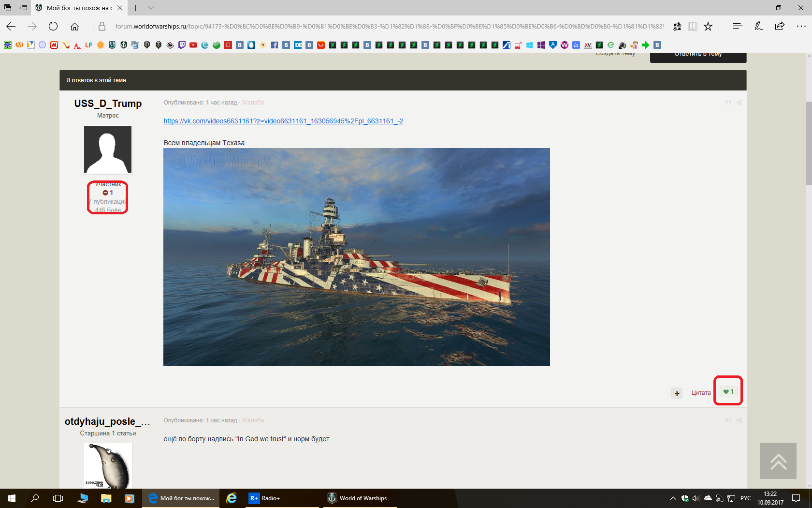Click the browser Back arrow
The image size is (812, 508).
tap(11, 26)
